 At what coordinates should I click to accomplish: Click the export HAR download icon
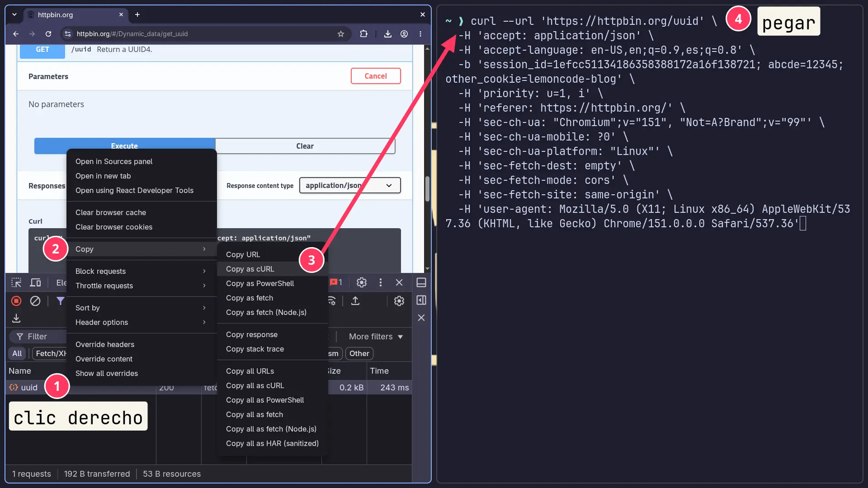[16, 318]
